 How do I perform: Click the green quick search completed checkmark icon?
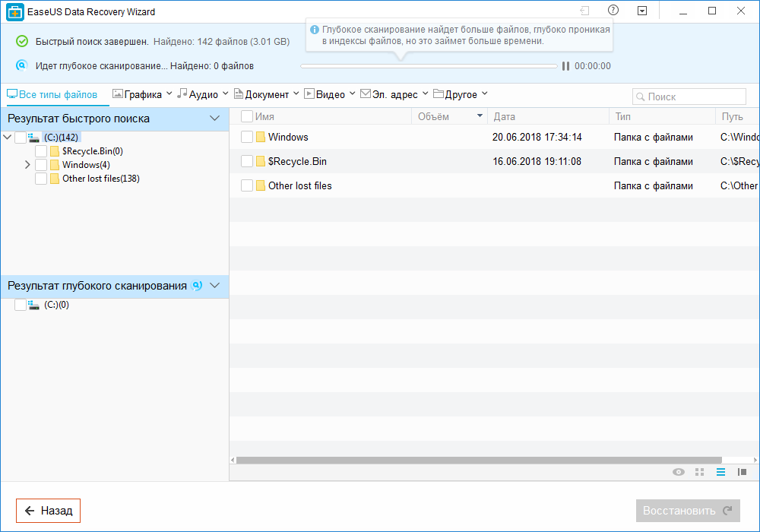tap(22, 41)
